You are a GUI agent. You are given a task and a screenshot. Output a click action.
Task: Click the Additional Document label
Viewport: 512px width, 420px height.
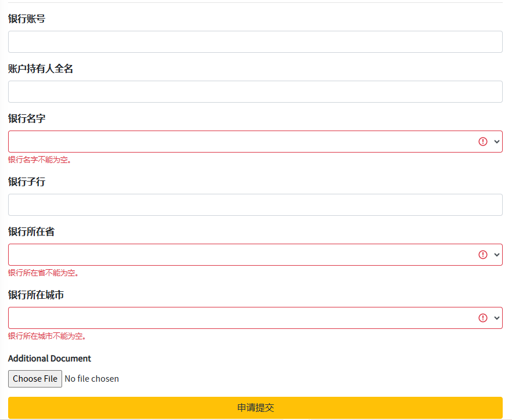click(x=49, y=359)
